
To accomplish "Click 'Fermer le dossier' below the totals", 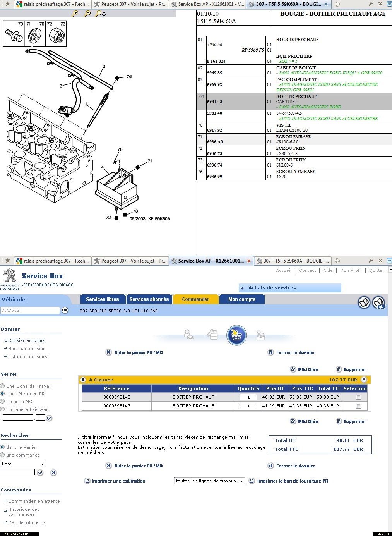I will tap(292, 466).
